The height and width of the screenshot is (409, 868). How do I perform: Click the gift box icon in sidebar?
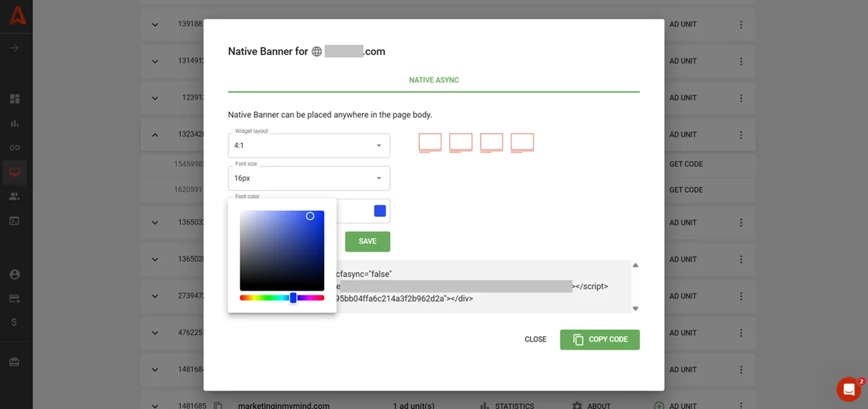pos(14,362)
